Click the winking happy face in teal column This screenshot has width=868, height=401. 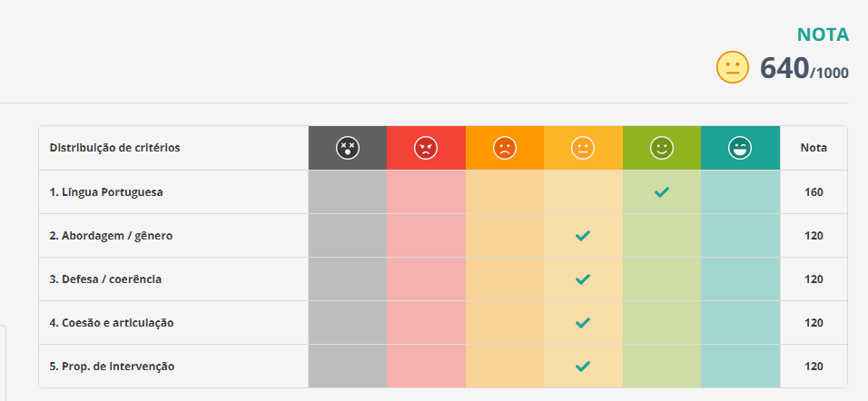740,148
